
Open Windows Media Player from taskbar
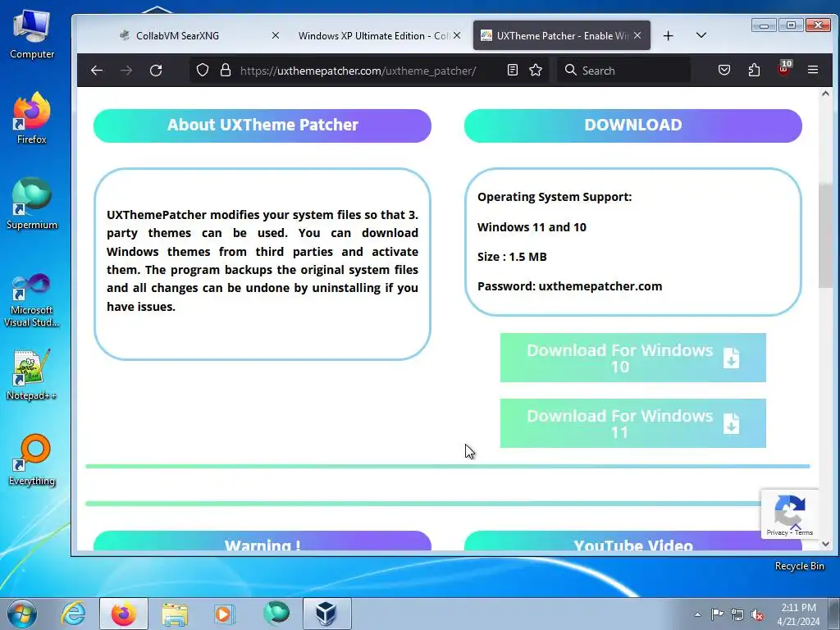[224, 614]
